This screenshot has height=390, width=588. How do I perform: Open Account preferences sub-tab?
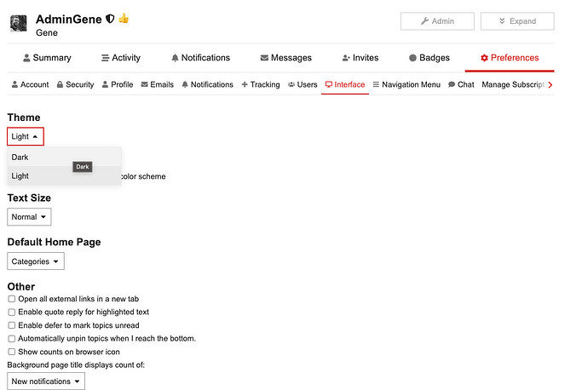30,84
